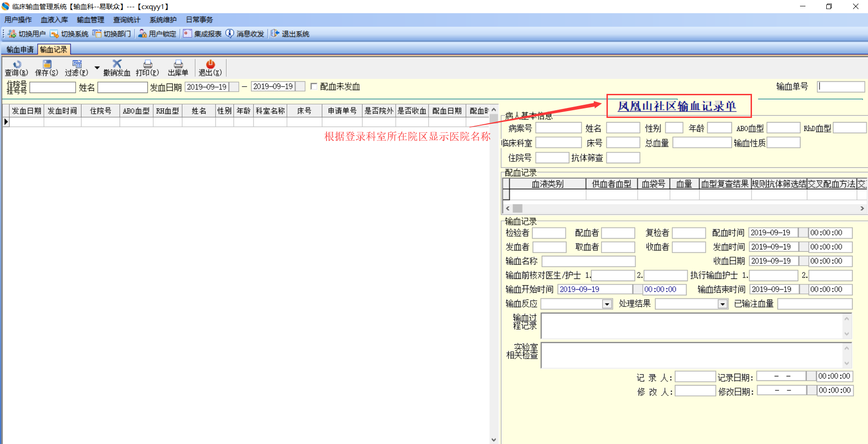Screen dimensions: 868x444
Task: Click the 输血开始时间 date field
Action: pos(595,289)
